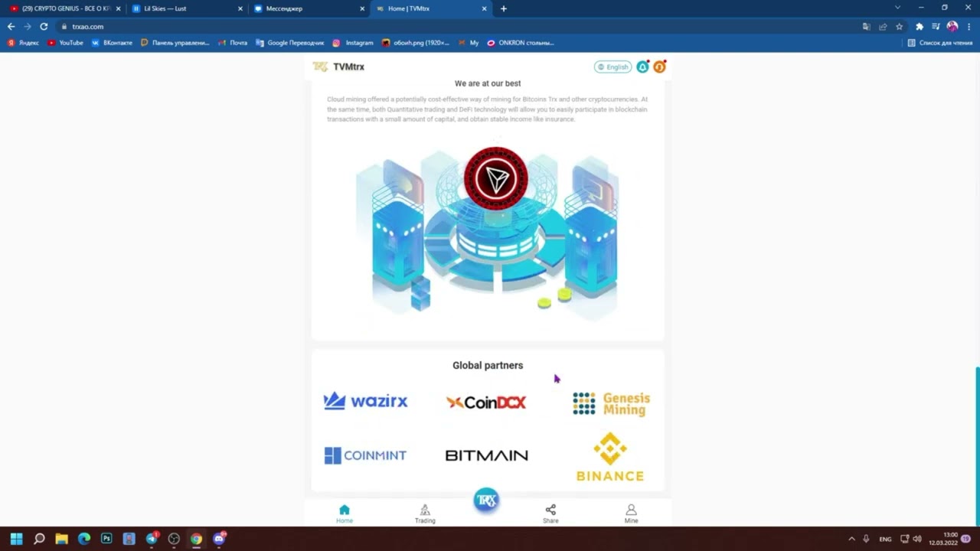Image resolution: width=980 pixels, height=551 pixels.
Task: Open the Mine tab in bottom navigation
Action: click(x=631, y=514)
